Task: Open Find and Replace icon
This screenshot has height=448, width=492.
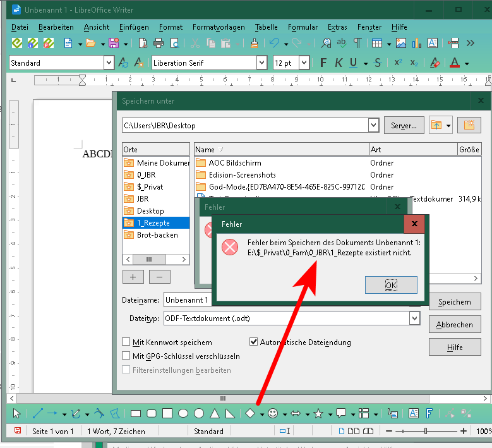Action: tap(326, 43)
